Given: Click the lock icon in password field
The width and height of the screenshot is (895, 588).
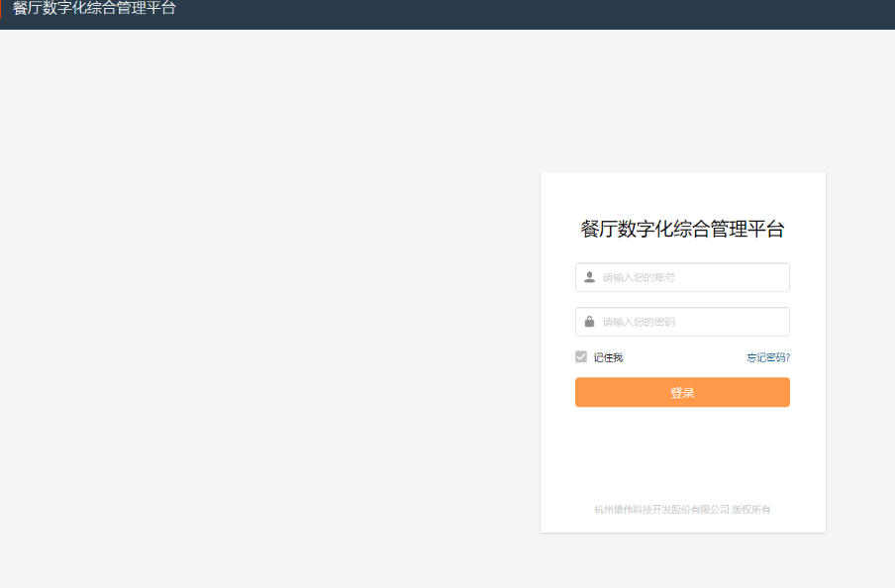Looking at the screenshot, I should 589,322.
